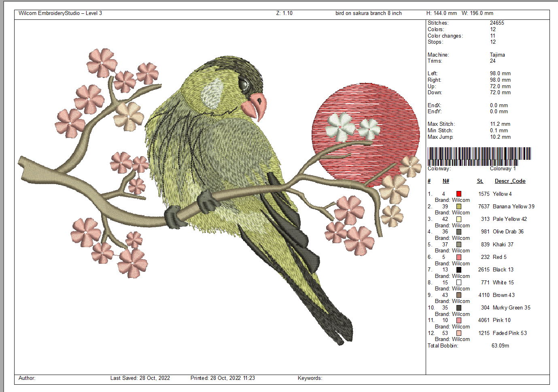The image size is (558, 392).
Task: Click the 'Max Stitch:' label
Action: click(441, 124)
